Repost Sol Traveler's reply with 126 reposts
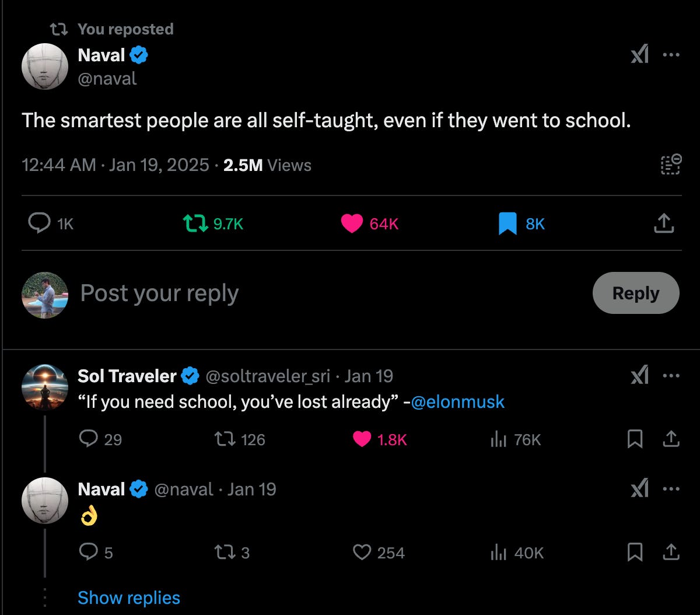Image resolution: width=700 pixels, height=615 pixels. 228,439
